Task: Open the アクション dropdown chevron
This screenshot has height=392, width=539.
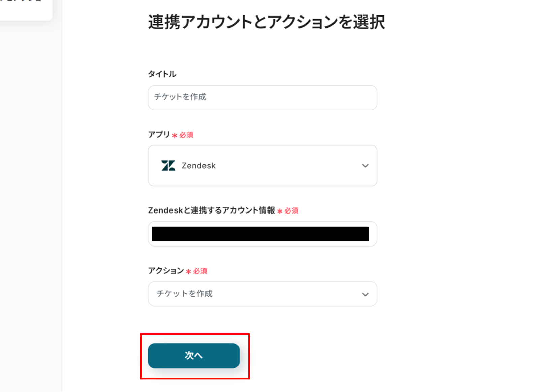Action: 365,294
